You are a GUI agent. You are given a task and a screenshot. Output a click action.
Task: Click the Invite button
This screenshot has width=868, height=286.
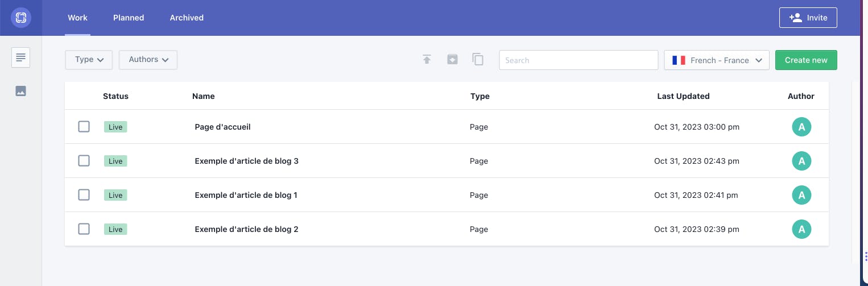(x=808, y=18)
